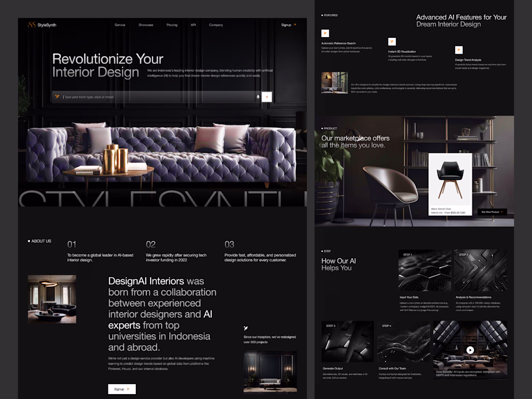Click the 'PRODUCT' section label
Viewport: 532px width, 399px height.
pyautogui.click(x=329, y=129)
